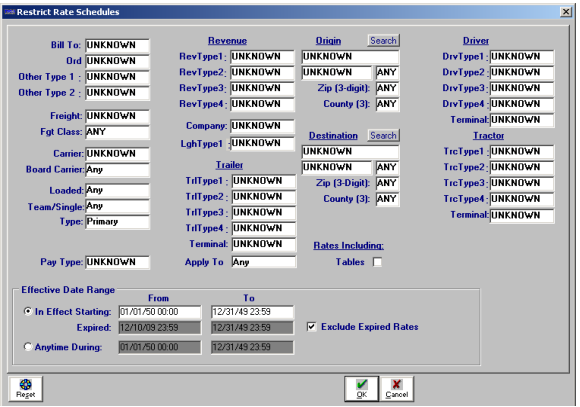Open the Apply To dropdown
The width and height of the screenshot is (580, 407).
coord(264,262)
